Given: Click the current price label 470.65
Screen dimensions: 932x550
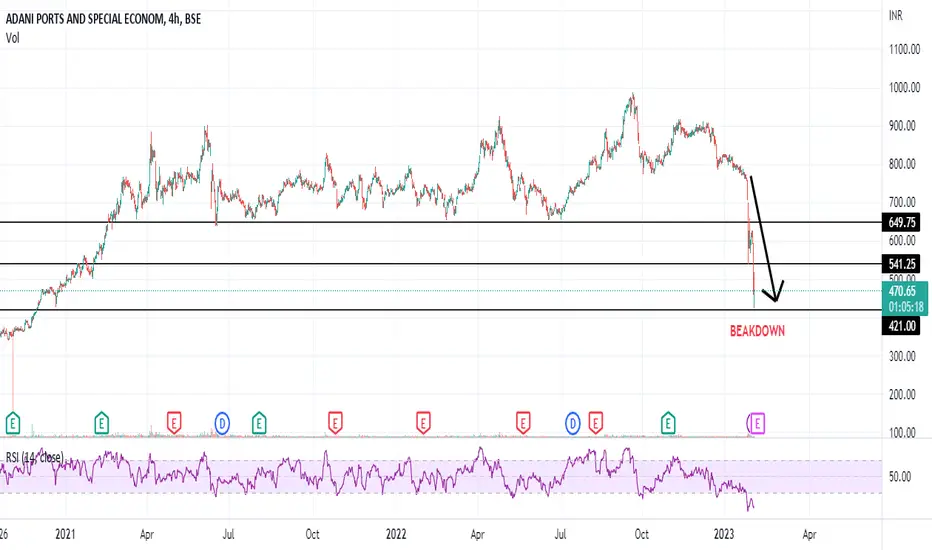Looking at the screenshot, I should [902, 291].
